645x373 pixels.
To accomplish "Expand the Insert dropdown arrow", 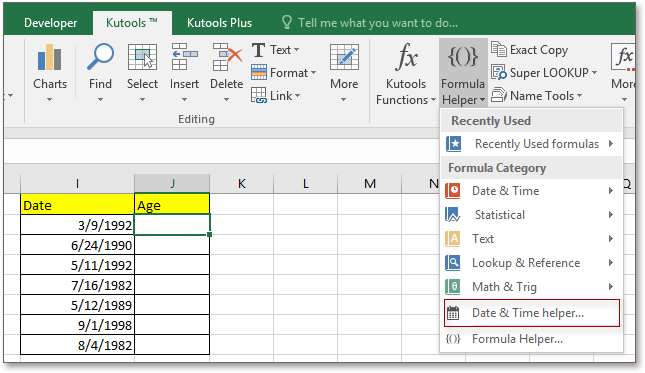I will click(184, 100).
